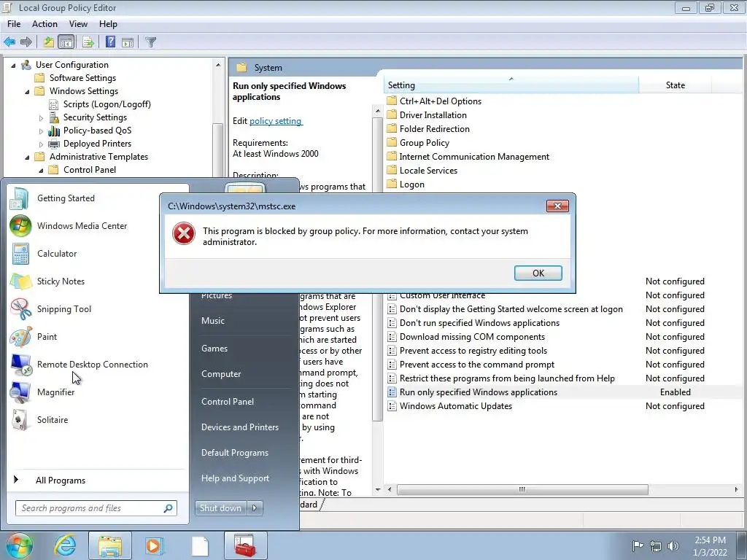The width and height of the screenshot is (747, 560).
Task: Click the red toolbox taskbar icon
Action: coord(245,545)
